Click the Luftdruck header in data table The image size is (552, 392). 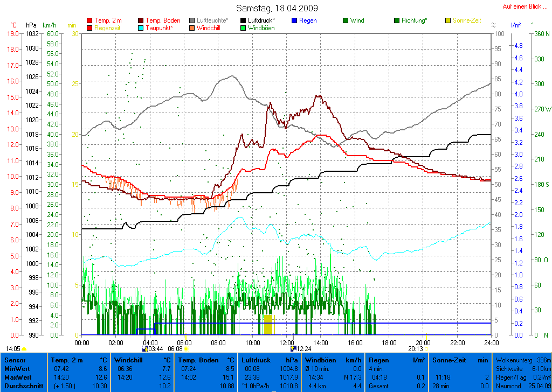(x=255, y=360)
